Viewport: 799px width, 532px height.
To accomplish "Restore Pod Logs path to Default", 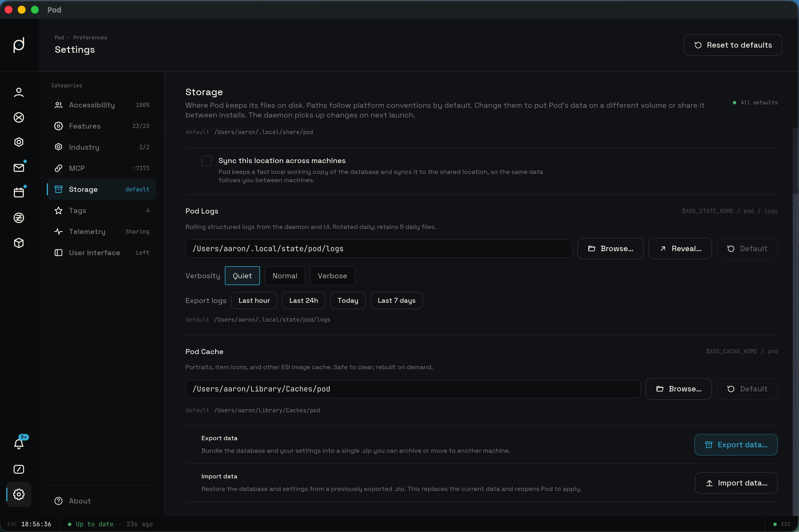I will coord(747,249).
